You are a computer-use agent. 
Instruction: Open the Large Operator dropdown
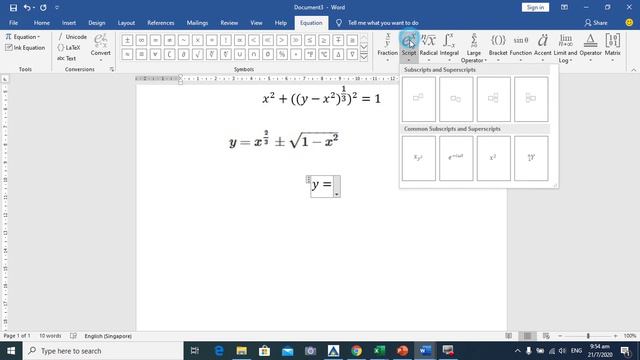click(473, 48)
